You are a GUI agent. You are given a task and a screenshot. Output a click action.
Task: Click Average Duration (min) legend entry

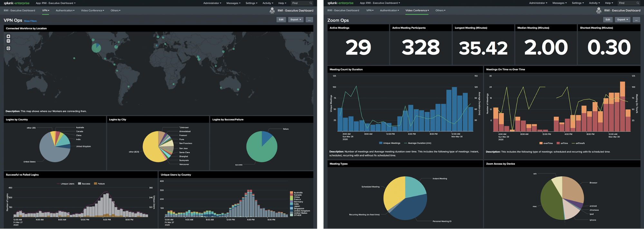point(418,143)
